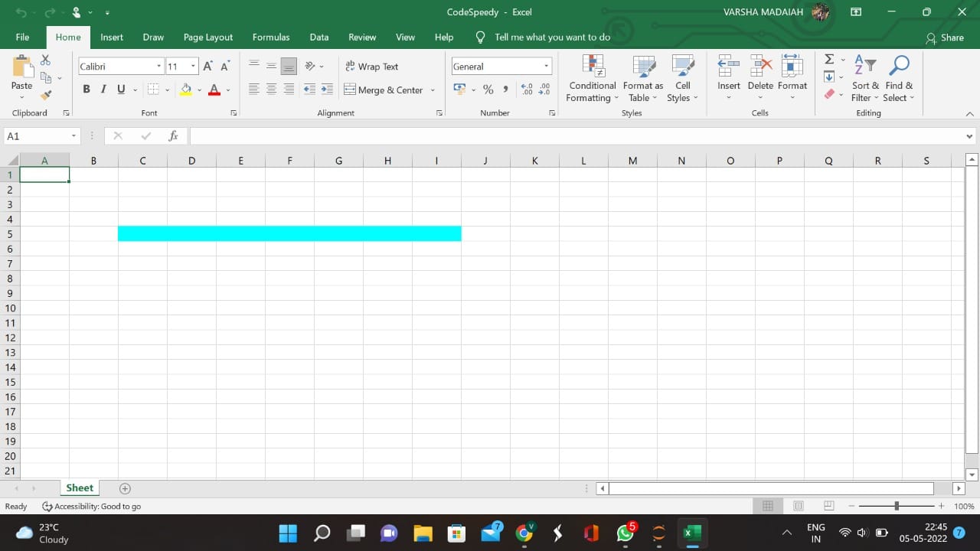Click the AutoSum sigma icon
Screen dimensions: 980x551
pos(828,60)
